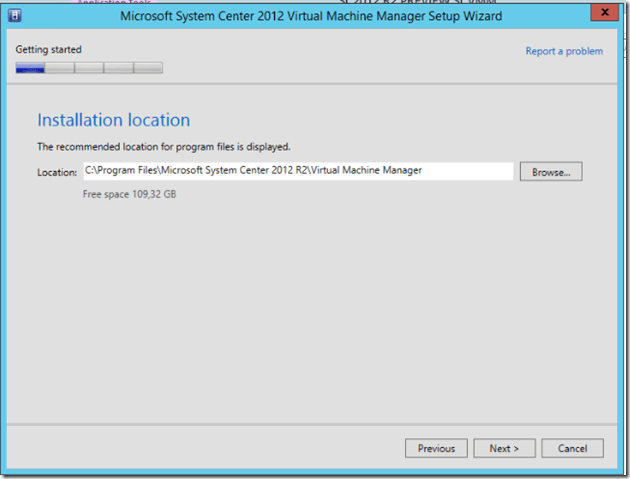Click the third progress bar segment

point(89,68)
